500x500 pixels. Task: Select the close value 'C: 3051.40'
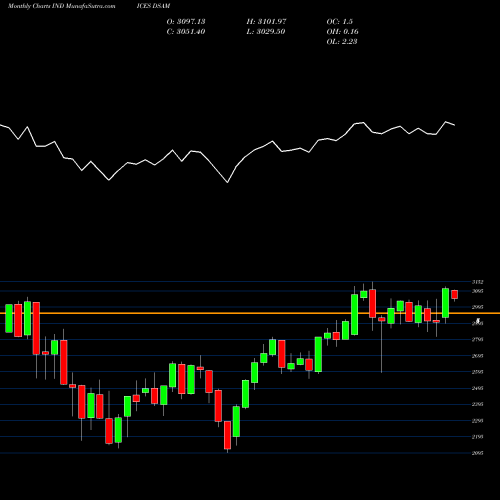(x=186, y=31)
